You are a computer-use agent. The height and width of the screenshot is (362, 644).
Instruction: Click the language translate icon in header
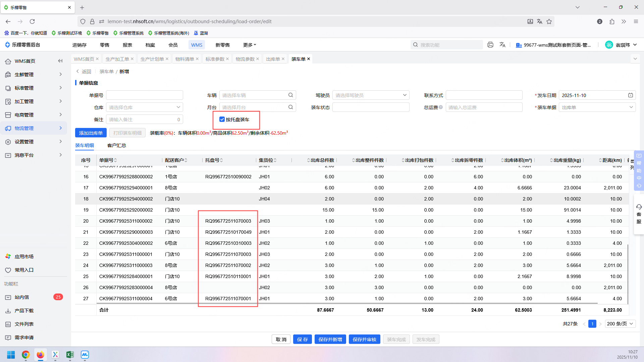tap(502, 45)
